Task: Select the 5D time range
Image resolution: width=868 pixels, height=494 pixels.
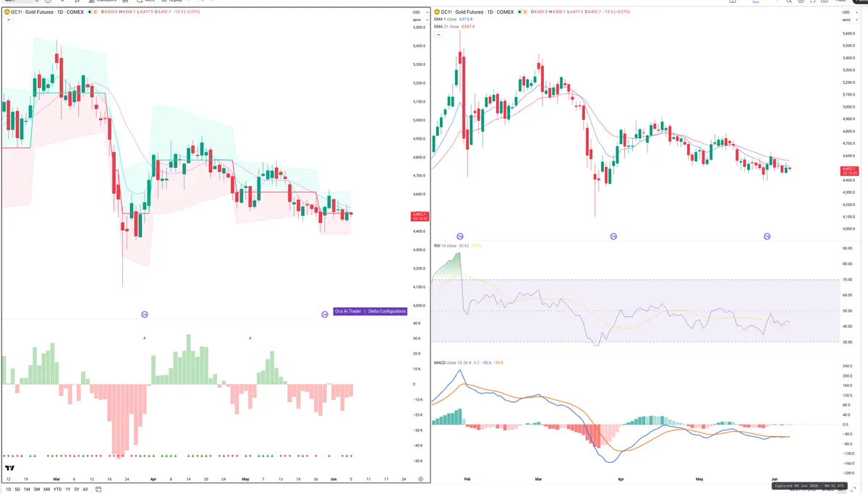Action: point(17,489)
